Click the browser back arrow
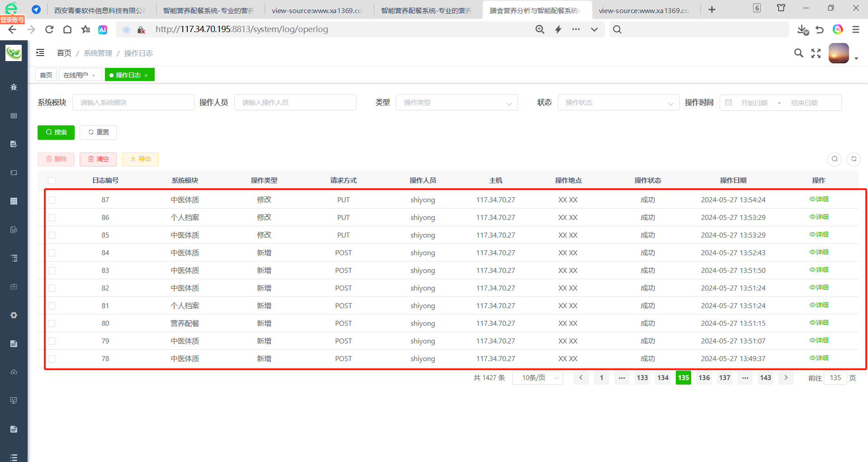868x462 pixels. pyautogui.click(x=12, y=29)
